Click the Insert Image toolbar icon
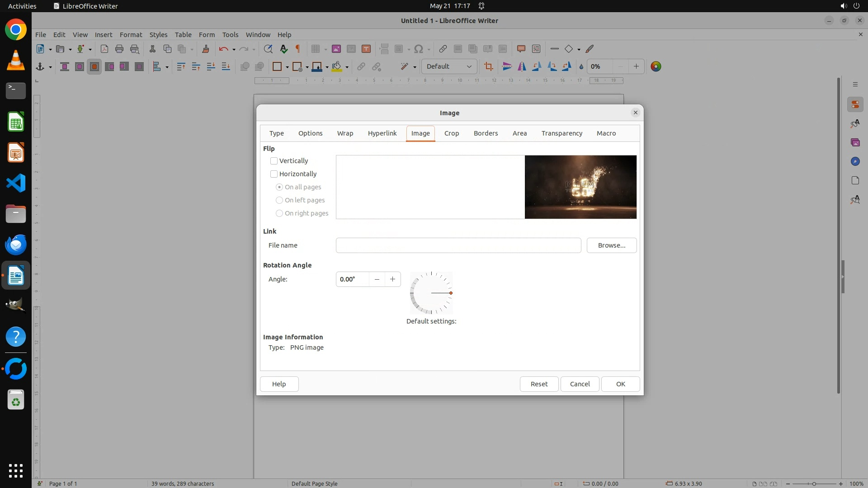868x488 pixels. [336, 49]
